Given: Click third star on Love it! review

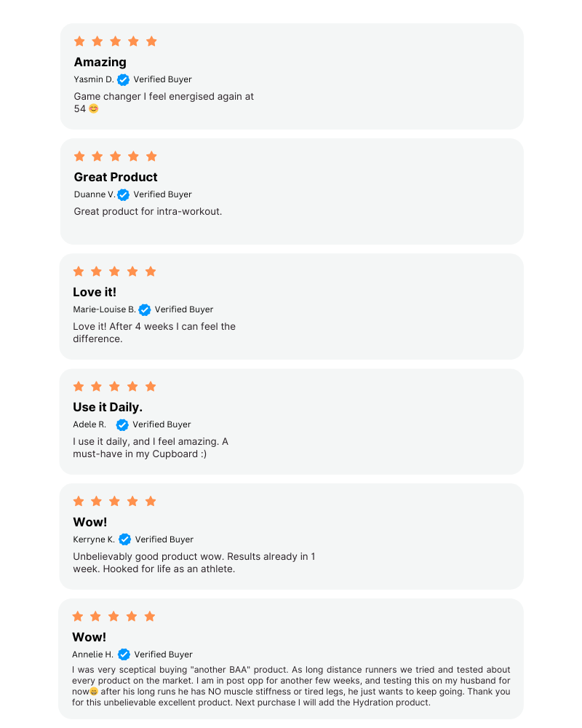Looking at the screenshot, I should coord(114,272).
